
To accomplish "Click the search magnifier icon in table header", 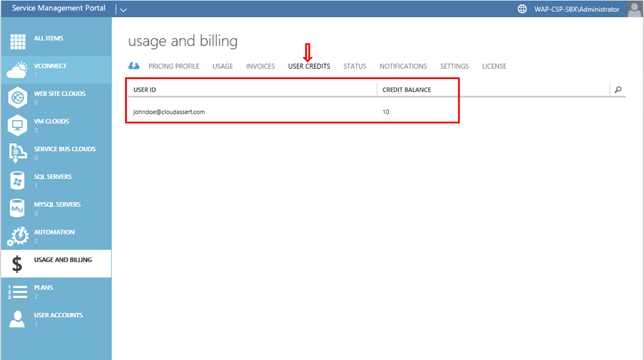I will pyautogui.click(x=618, y=89).
